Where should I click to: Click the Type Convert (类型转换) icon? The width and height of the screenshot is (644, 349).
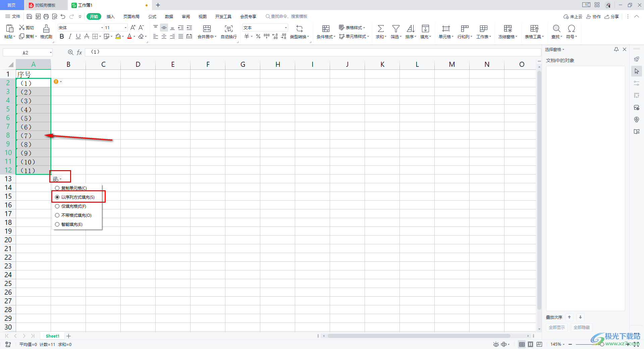point(299,29)
